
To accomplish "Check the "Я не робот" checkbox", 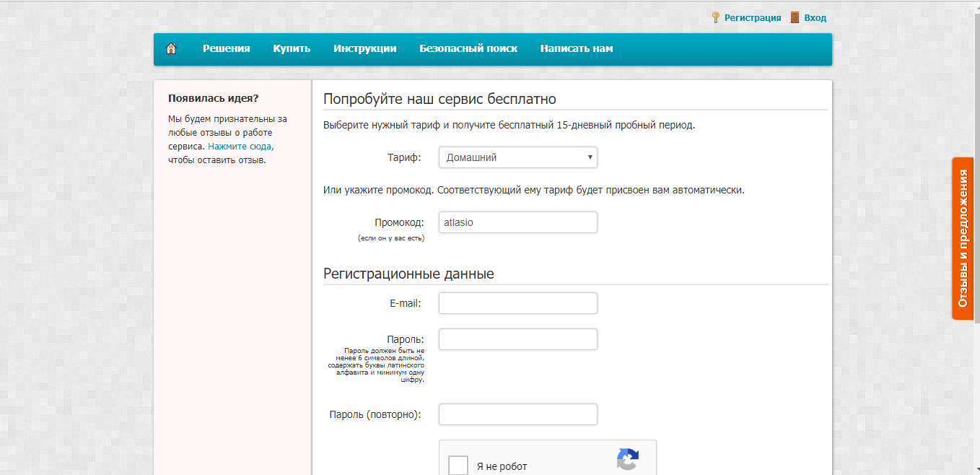I will [458, 465].
